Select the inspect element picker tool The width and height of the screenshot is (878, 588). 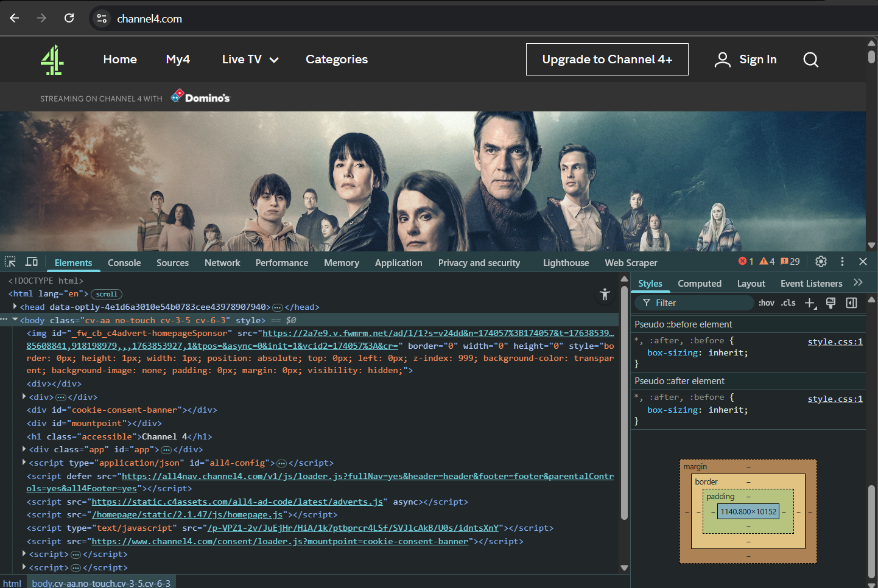coord(10,262)
